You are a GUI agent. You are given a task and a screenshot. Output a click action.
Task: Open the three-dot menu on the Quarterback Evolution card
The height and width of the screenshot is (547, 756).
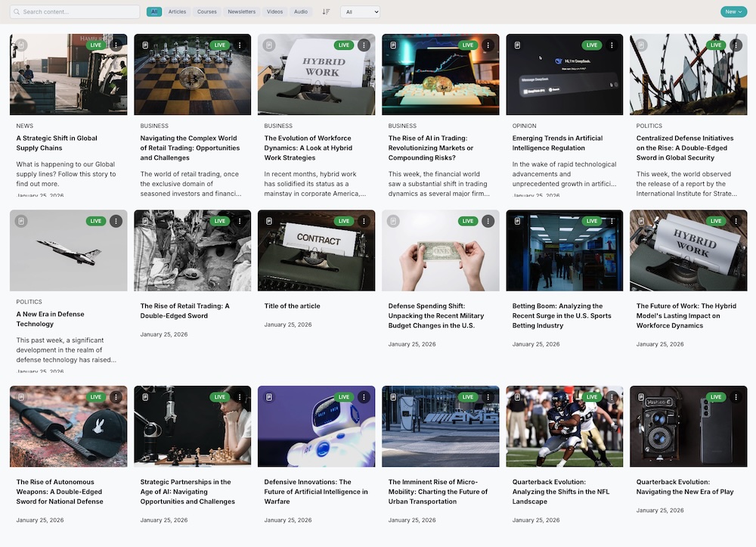click(612, 396)
